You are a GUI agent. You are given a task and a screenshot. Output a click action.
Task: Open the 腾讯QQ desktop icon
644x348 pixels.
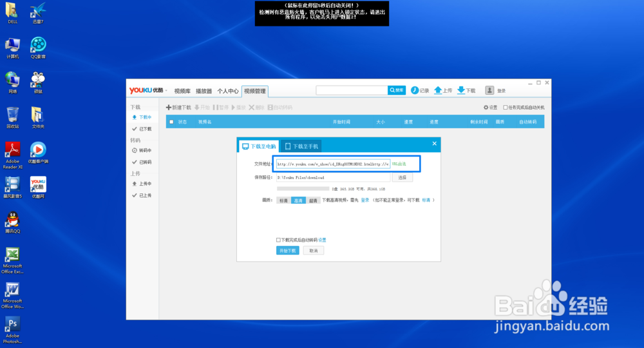(12, 223)
